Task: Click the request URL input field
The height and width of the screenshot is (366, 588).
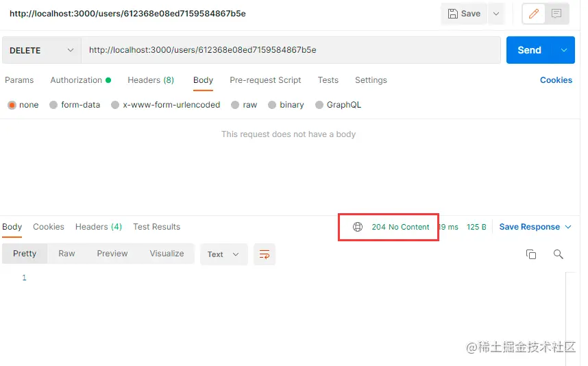Action: pyautogui.click(x=291, y=50)
